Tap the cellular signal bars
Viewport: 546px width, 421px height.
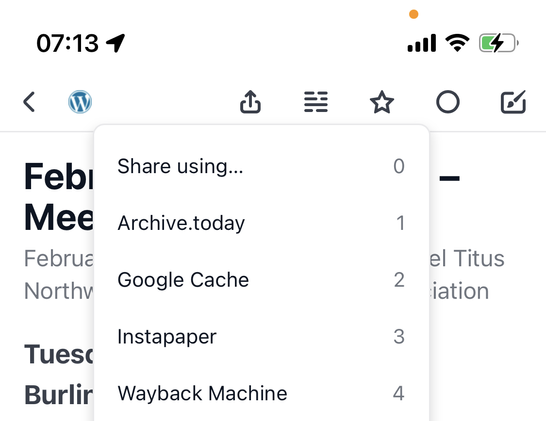421,43
